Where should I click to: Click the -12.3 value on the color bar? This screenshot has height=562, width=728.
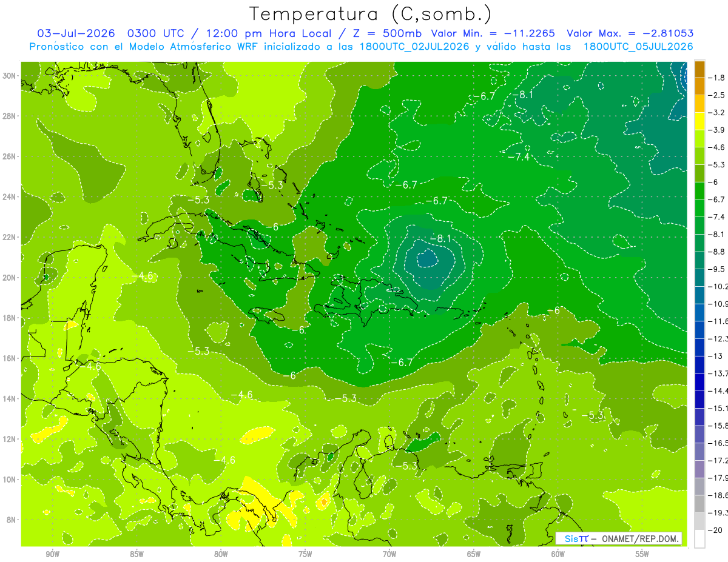(x=718, y=338)
